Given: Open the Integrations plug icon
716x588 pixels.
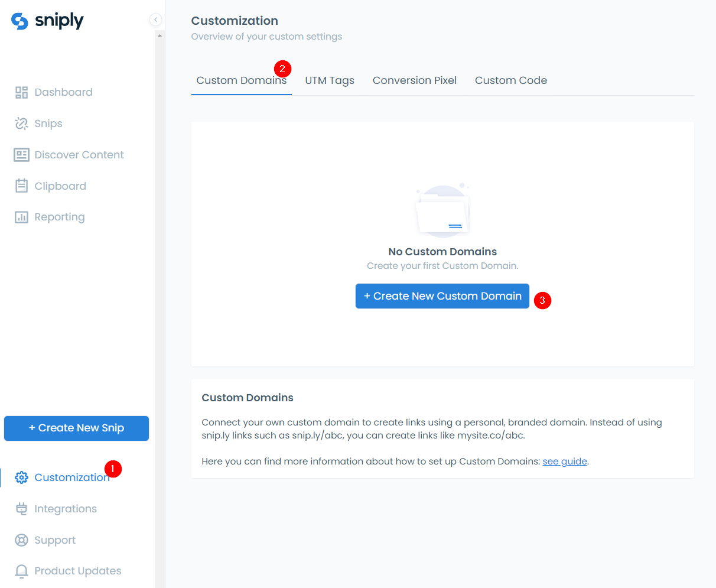Looking at the screenshot, I should click(20, 508).
